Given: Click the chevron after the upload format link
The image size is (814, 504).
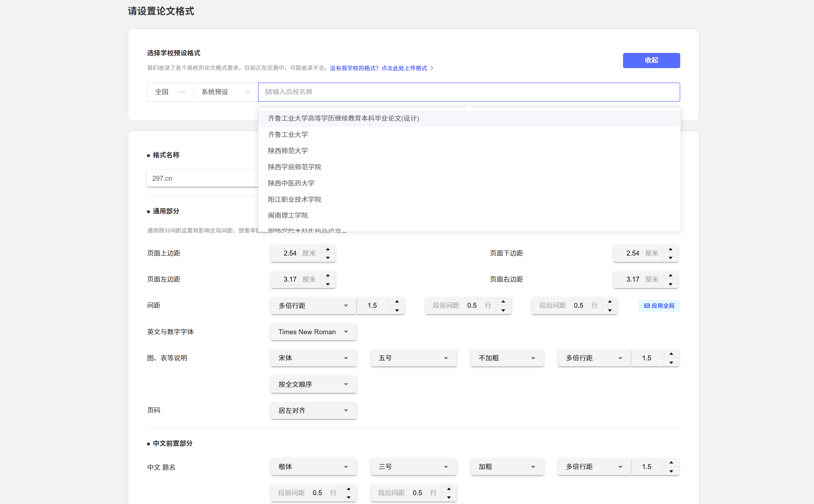Looking at the screenshot, I should tap(432, 68).
